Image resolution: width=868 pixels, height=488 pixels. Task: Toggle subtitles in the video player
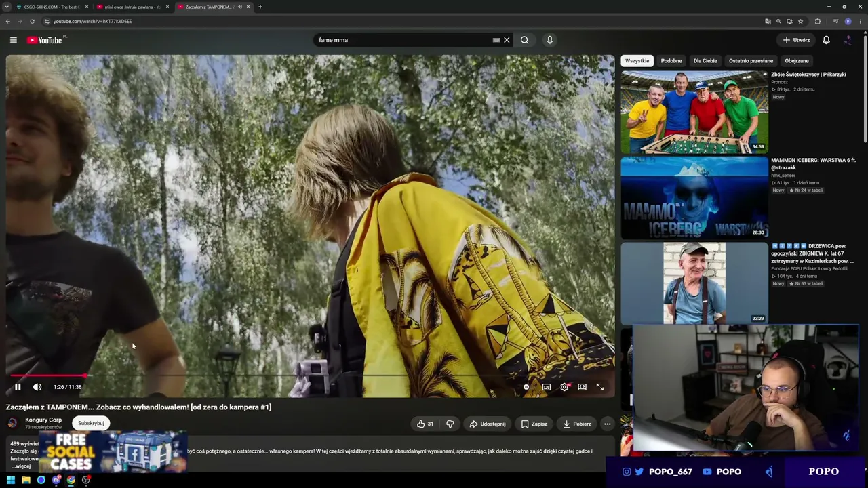click(x=547, y=387)
